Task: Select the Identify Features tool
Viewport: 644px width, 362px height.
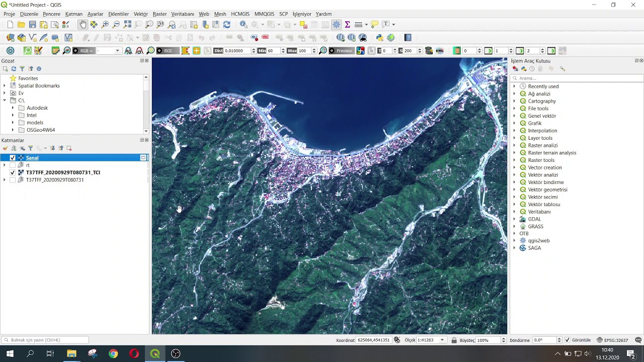Action: (x=244, y=24)
